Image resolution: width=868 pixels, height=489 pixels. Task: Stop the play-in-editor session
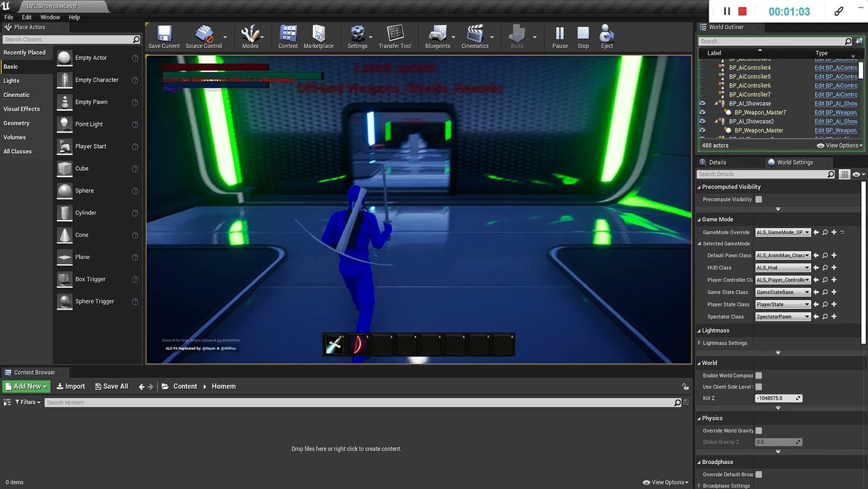point(583,37)
